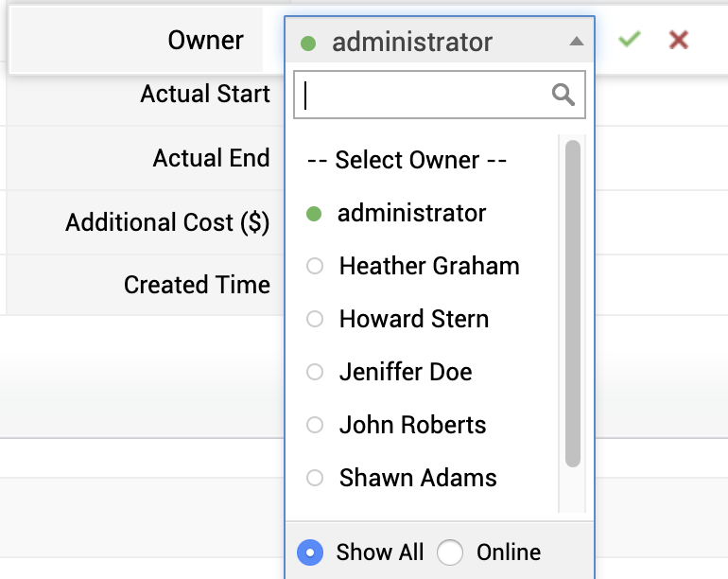This screenshot has height=579, width=728.
Task: Assign John Roberts as owner
Action: pos(412,426)
